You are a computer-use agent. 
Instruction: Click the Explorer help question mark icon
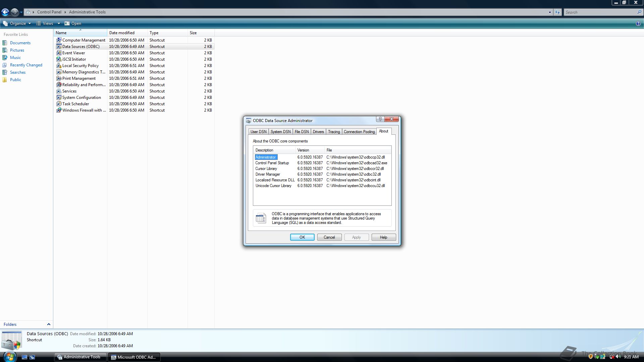638,23
